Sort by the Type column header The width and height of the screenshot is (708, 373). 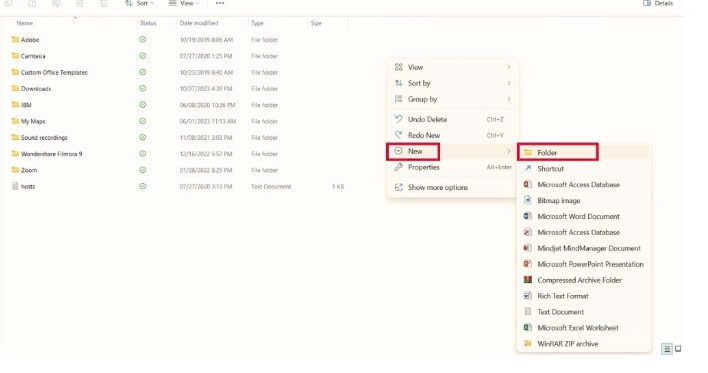coord(257,23)
